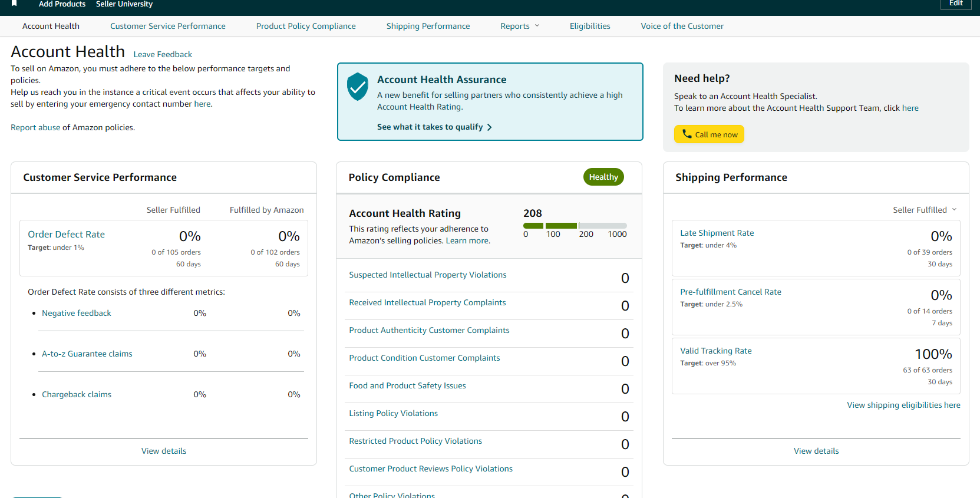
Task: Click the phone icon on Call me now
Action: click(687, 134)
